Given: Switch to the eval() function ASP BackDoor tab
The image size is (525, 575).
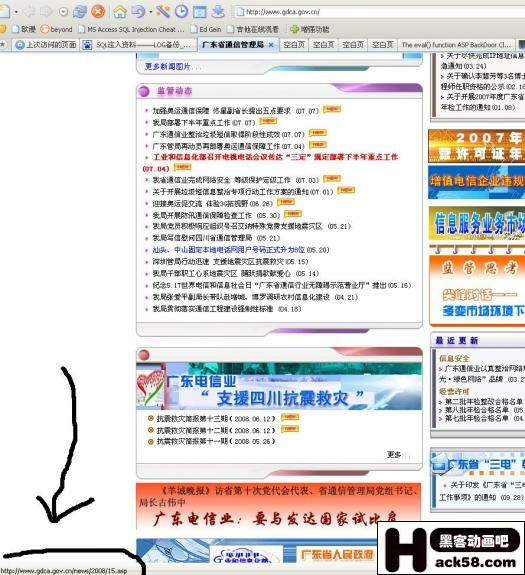Looking at the screenshot, I should point(456,45).
